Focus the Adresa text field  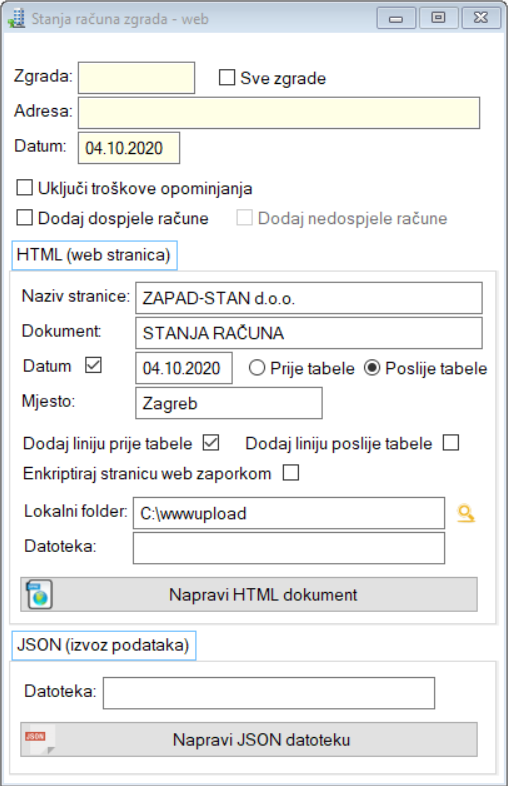point(279,113)
